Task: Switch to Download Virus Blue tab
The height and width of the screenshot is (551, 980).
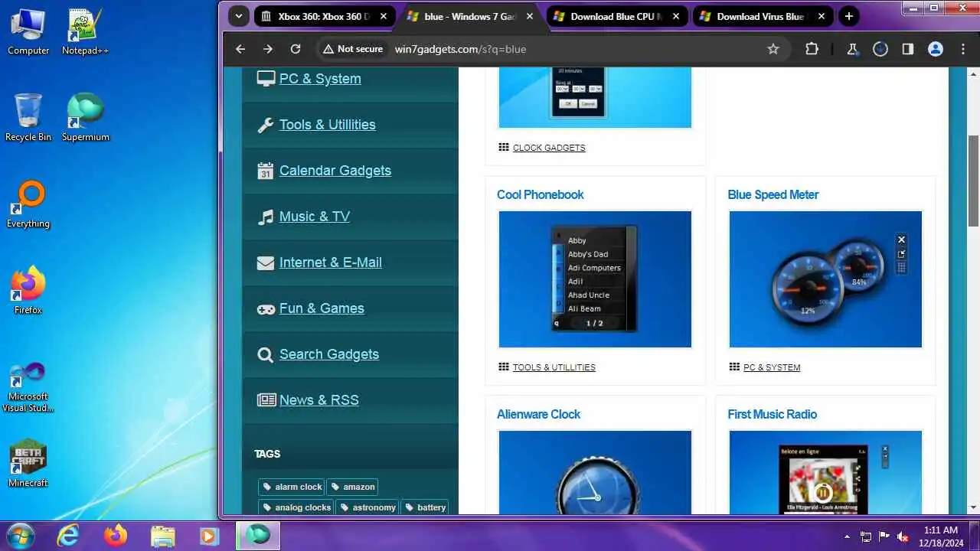Action: tap(763, 16)
